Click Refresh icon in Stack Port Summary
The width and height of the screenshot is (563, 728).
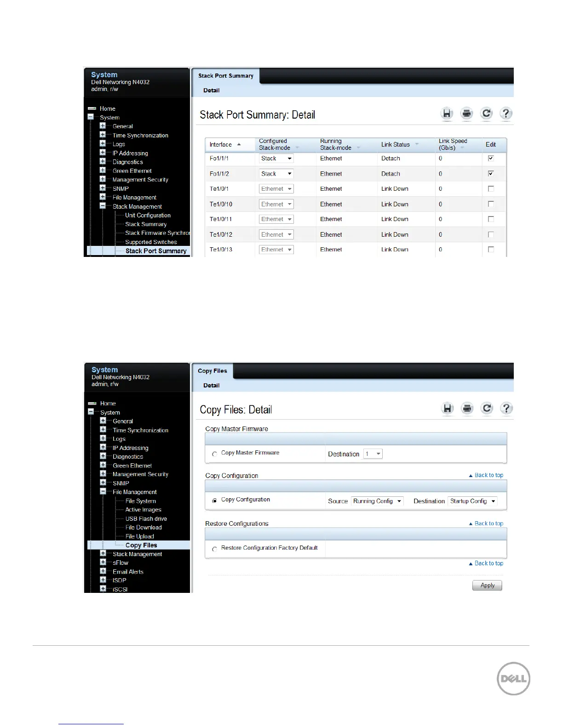pos(486,114)
